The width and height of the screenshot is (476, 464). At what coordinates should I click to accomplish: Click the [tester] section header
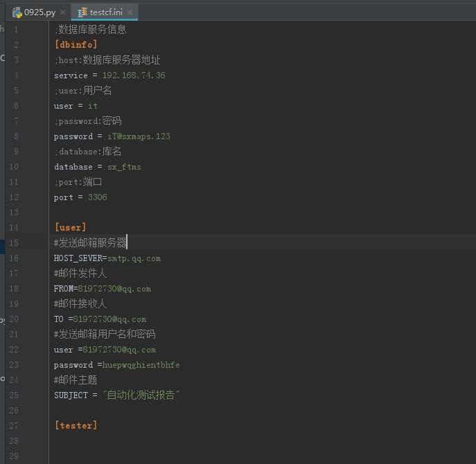pos(76,426)
